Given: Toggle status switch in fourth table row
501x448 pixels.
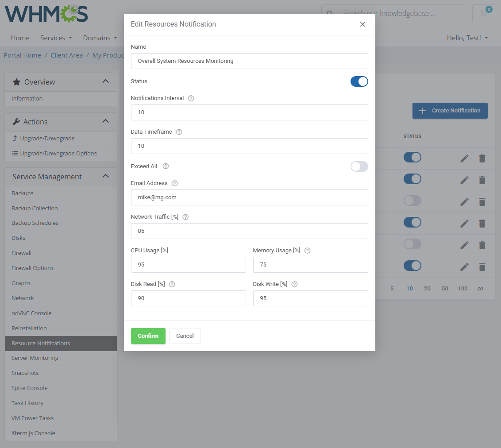Looking at the screenshot, I should pyautogui.click(x=412, y=222).
